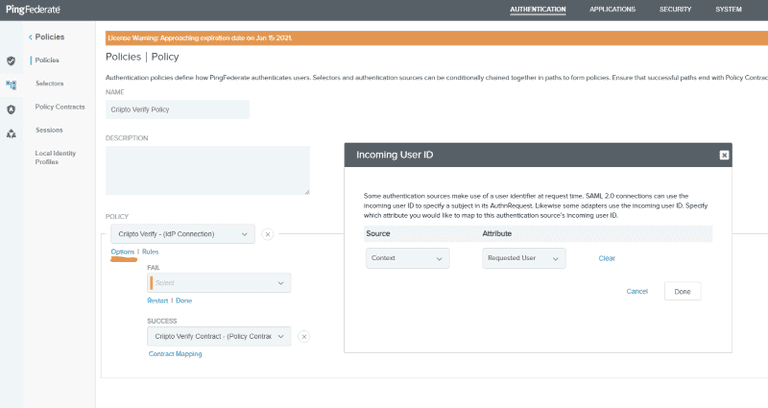Click the third sidebar badge icon
The width and height of the screenshot is (768, 408).
coord(11,109)
